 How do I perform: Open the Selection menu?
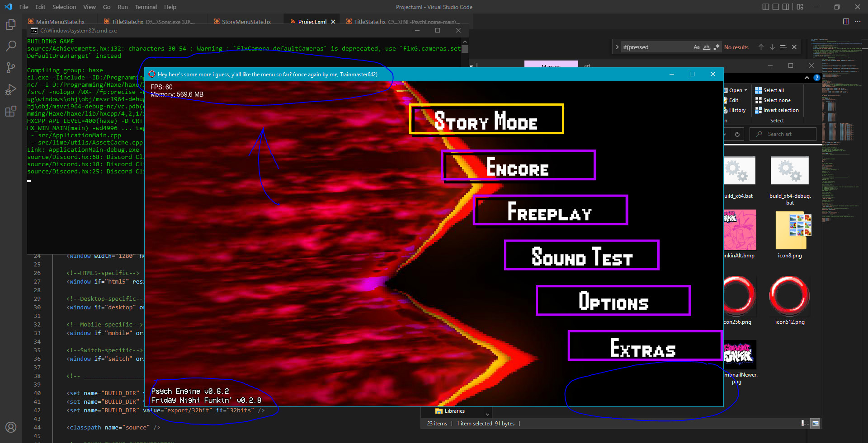(x=64, y=7)
